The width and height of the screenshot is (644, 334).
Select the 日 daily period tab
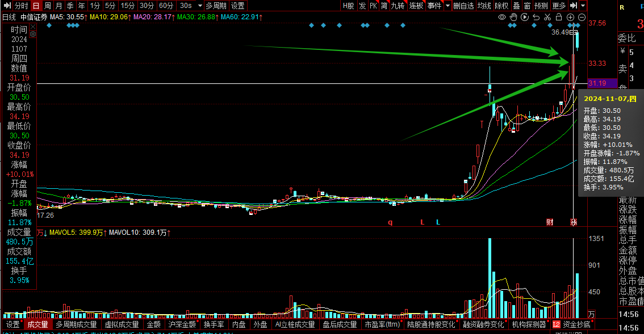[x=36, y=6]
